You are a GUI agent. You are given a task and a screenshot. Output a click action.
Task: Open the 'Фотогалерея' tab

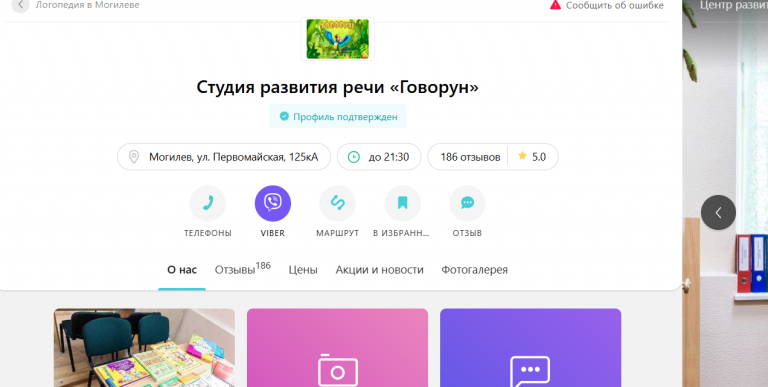[x=475, y=270]
